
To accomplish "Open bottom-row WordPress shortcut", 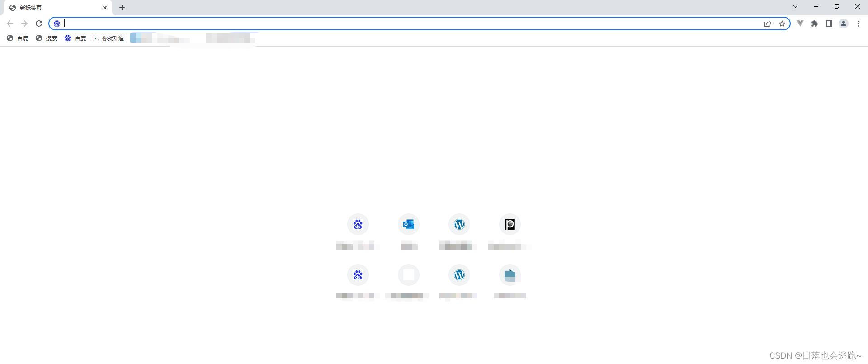I will click(459, 275).
